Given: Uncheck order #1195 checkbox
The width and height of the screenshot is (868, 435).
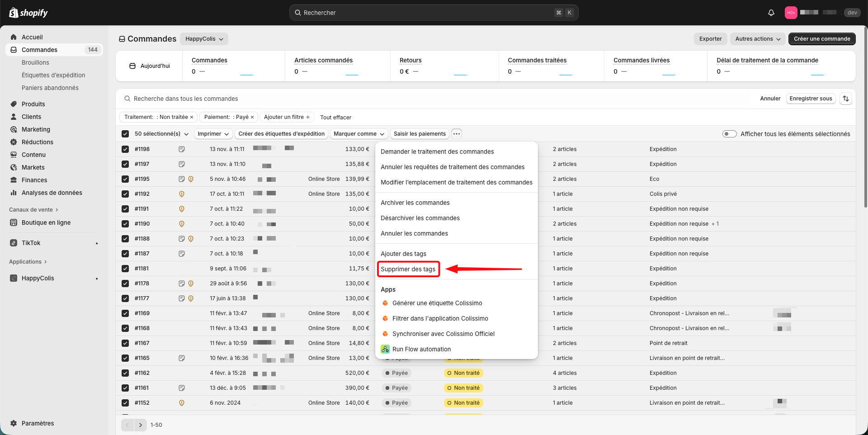Looking at the screenshot, I should 125,179.
